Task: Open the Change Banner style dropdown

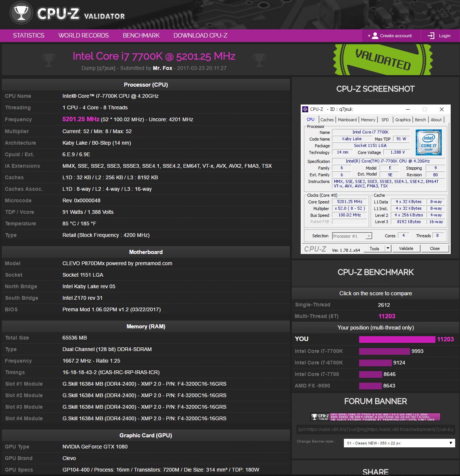Action: [399, 443]
